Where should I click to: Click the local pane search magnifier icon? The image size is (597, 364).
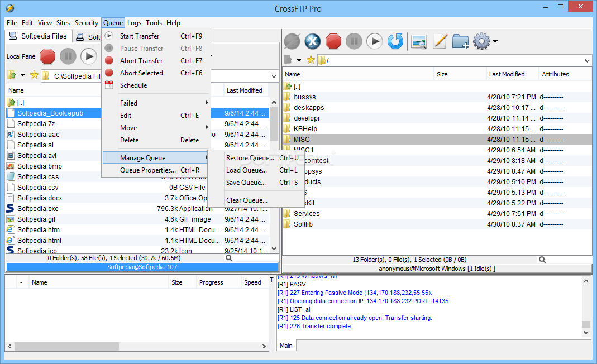click(x=229, y=258)
